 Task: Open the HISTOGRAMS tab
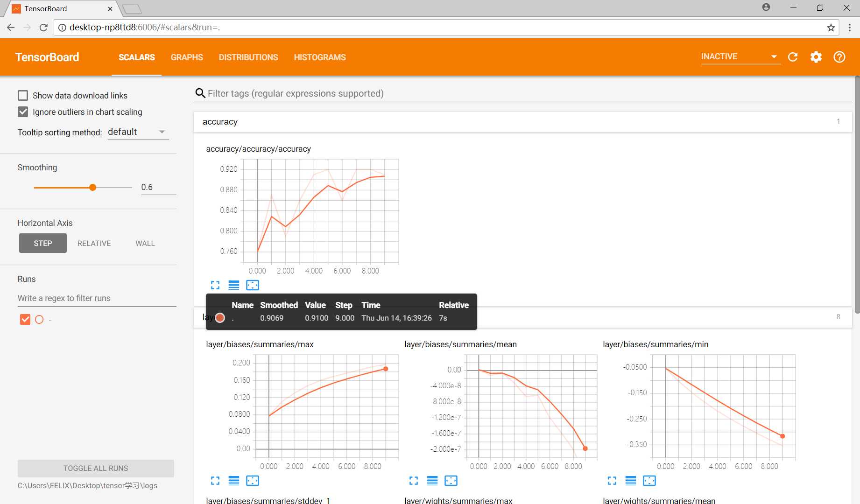click(x=320, y=57)
